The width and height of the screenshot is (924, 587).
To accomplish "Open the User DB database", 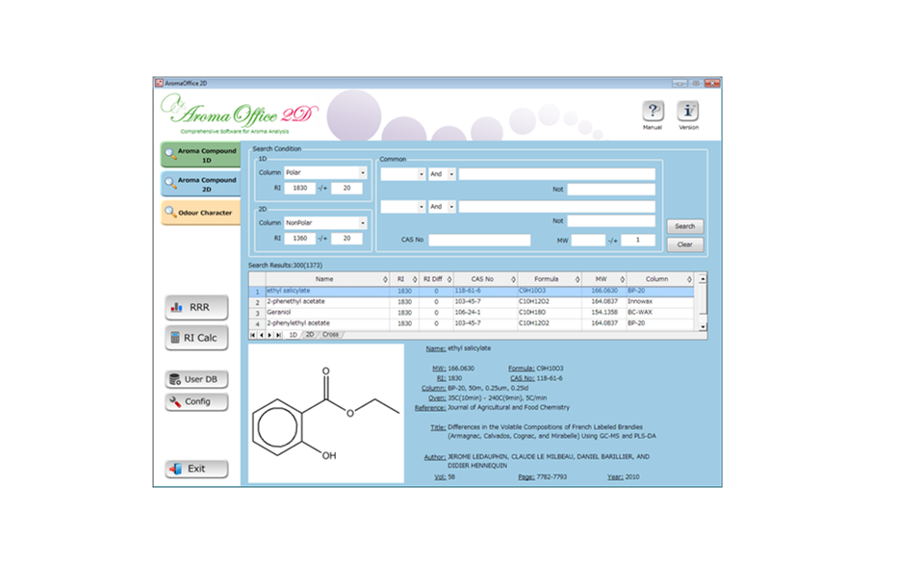I will (x=196, y=379).
